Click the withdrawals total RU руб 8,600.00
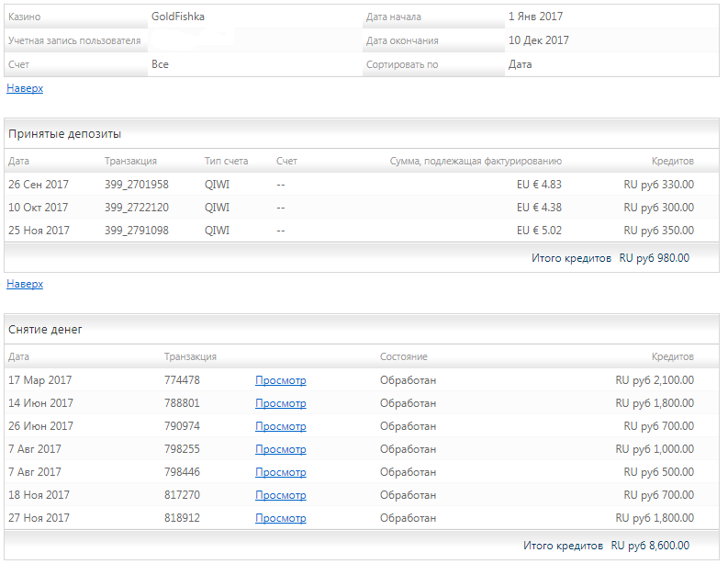The height and width of the screenshot is (564, 728). (x=650, y=546)
